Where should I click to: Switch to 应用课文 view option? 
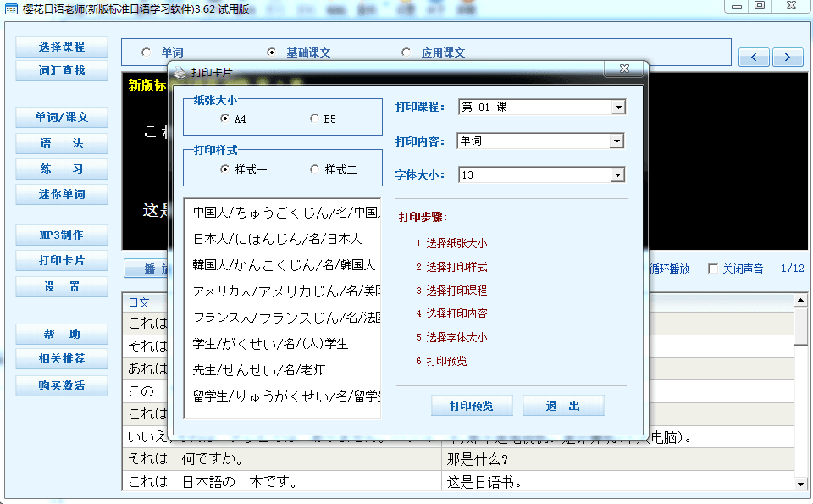406,53
